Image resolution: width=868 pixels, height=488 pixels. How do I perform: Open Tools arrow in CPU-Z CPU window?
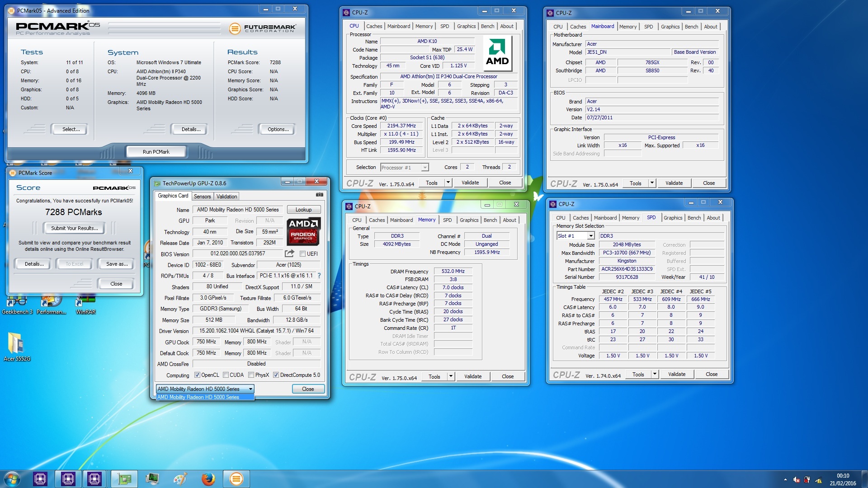[448, 183]
